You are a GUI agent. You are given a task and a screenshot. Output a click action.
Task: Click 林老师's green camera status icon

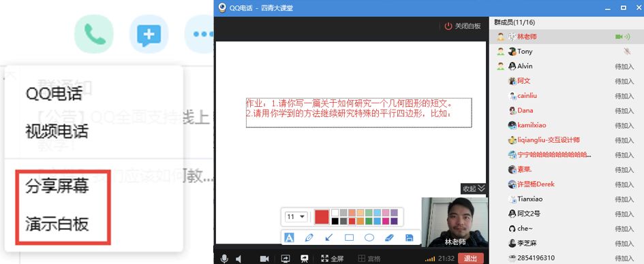tap(619, 37)
